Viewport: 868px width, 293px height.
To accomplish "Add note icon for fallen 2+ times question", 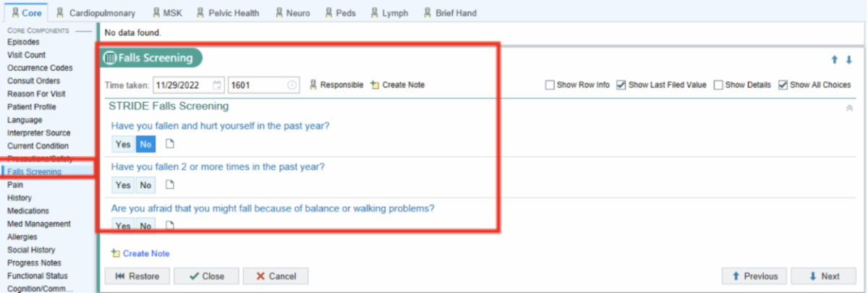I will click(x=170, y=184).
